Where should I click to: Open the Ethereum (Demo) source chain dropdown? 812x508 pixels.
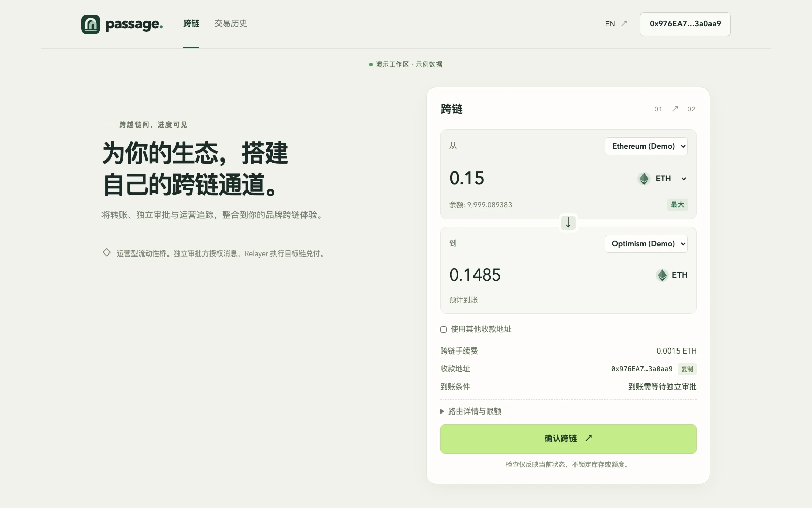click(646, 146)
